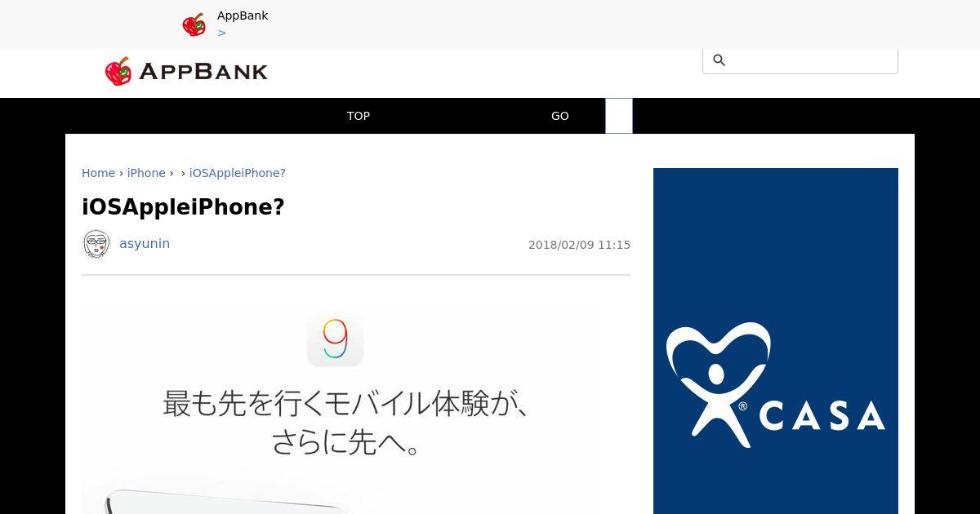The image size is (980, 514).
Task: Click the white highlighted nav tab
Action: click(619, 116)
